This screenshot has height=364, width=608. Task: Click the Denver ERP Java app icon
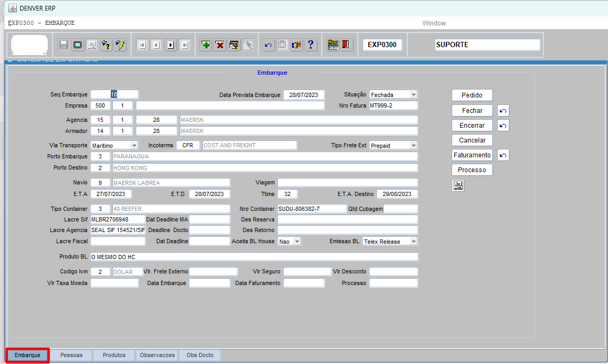(x=13, y=8)
